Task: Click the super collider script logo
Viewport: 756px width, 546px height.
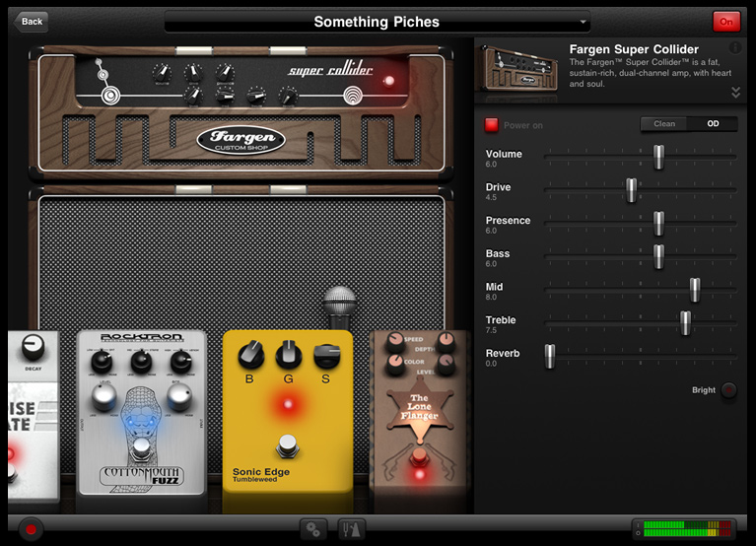Action: pos(330,70)
